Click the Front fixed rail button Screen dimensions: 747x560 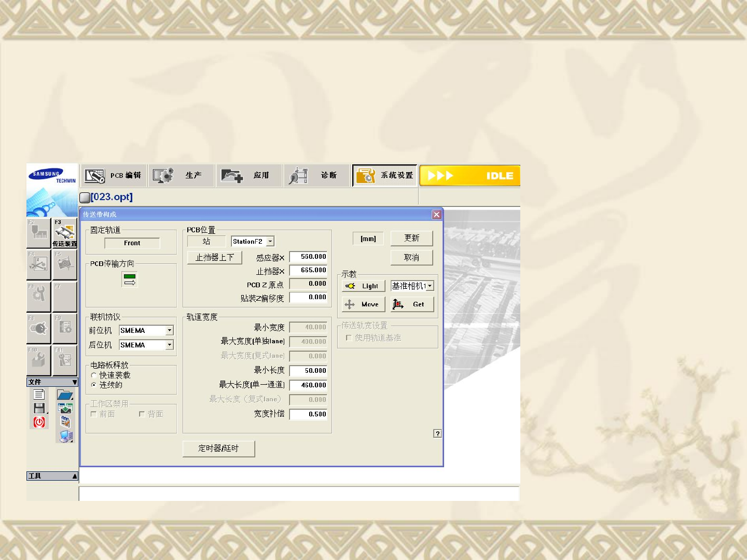[132, 243]
